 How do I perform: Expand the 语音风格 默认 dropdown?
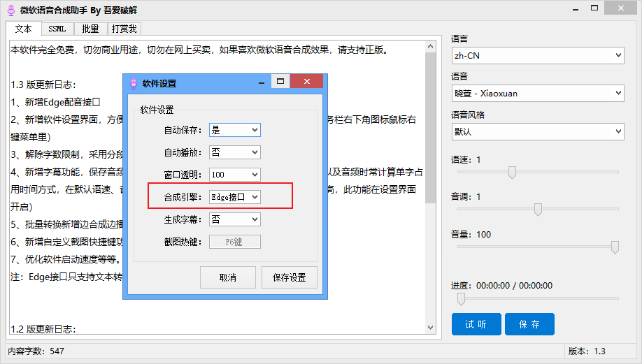point(538,131)
